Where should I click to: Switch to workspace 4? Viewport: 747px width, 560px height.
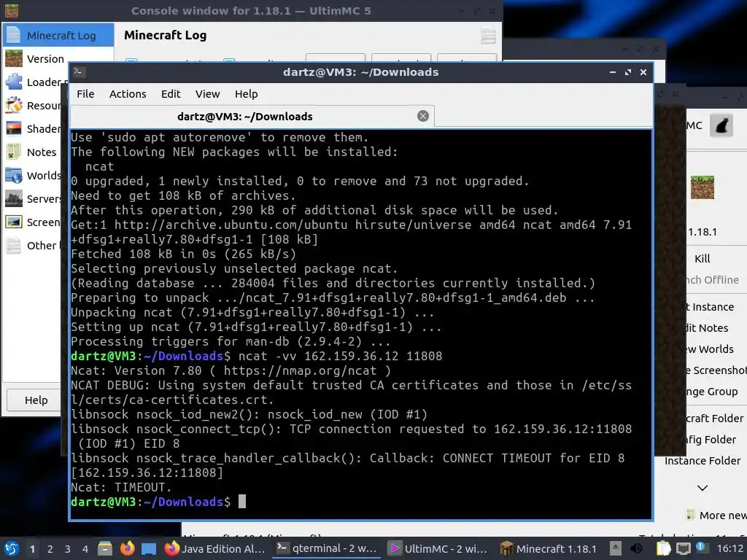85,549
